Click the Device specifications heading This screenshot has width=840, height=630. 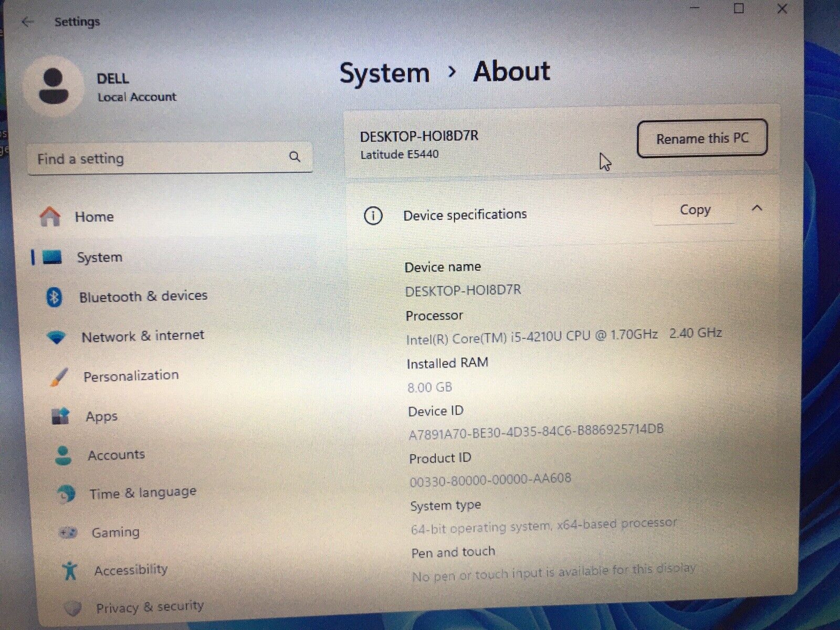tap(465, 214)
